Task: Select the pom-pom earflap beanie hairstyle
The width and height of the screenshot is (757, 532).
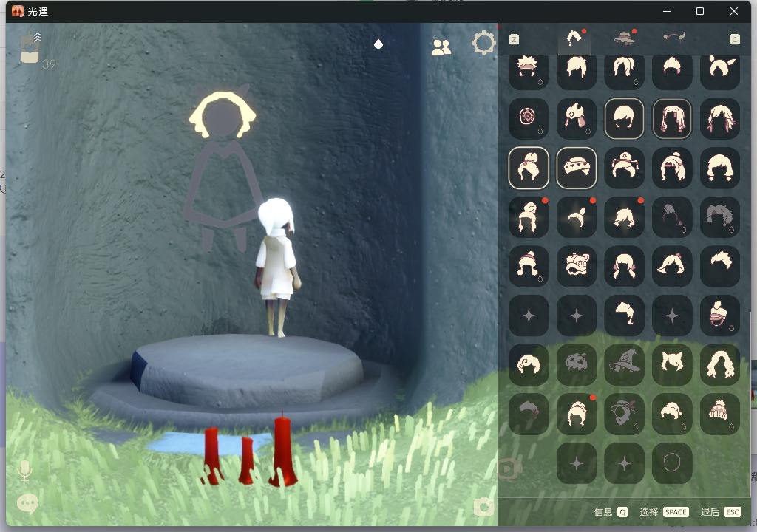Action: coord(529,266)
